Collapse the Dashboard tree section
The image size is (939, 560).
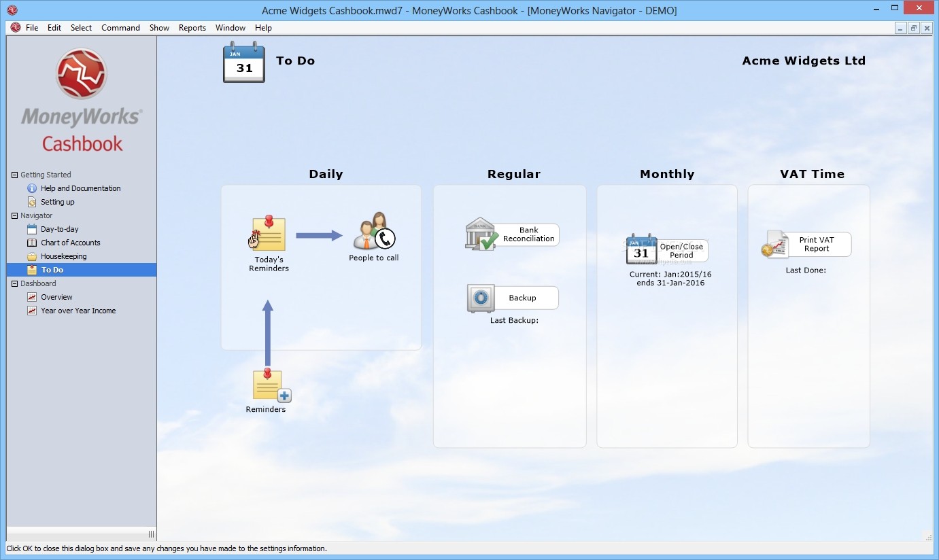coord(14,283)
